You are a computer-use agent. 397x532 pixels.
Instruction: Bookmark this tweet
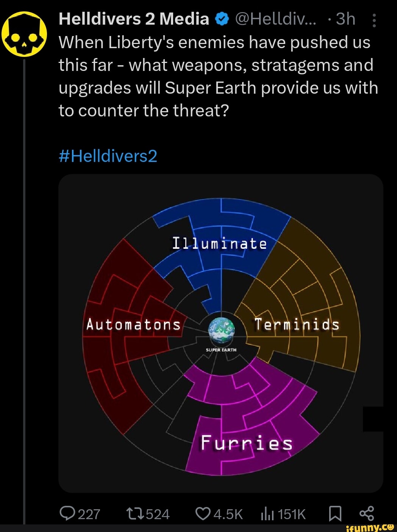pyautogui.click(x=335, y=514)
